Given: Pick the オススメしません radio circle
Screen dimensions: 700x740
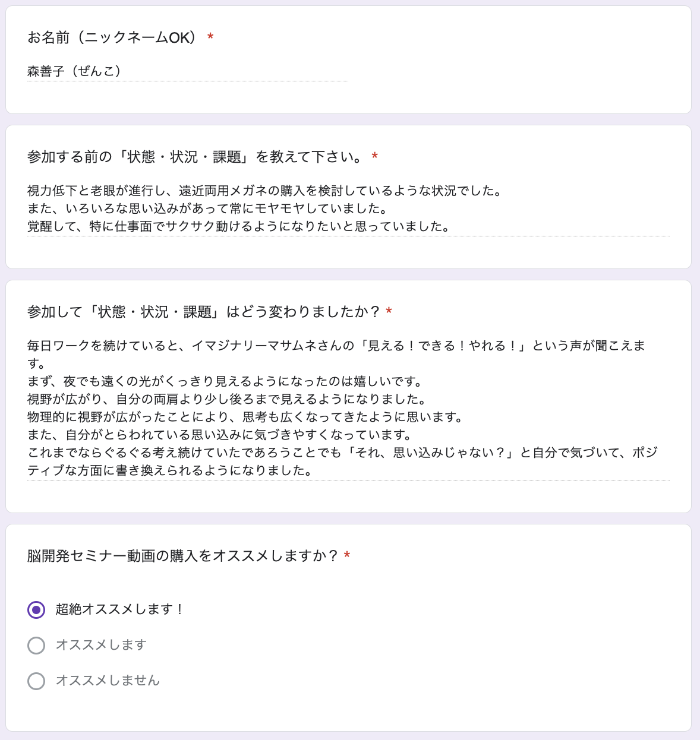Looking at the screenshot, I should click(x=36, y=681).
